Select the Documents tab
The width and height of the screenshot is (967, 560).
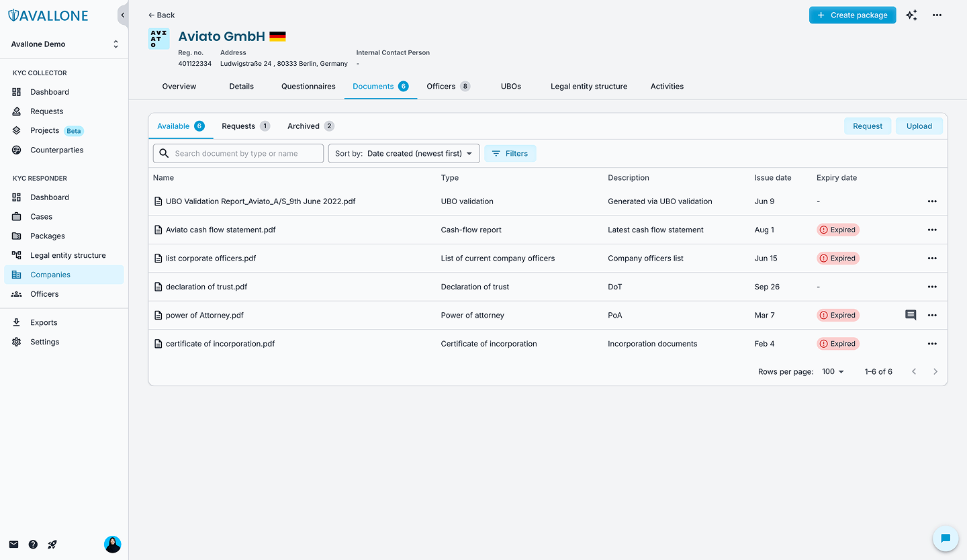pyautogui.click(x=381, y=87)
